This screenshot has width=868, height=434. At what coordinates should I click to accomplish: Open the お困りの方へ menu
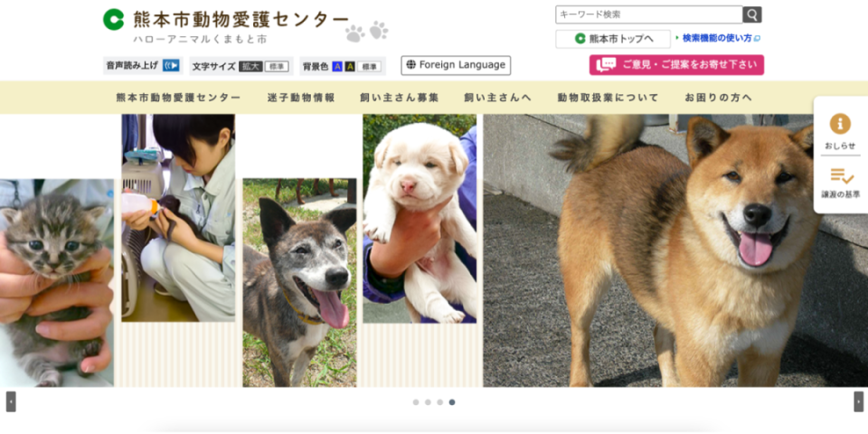[719, 98]
